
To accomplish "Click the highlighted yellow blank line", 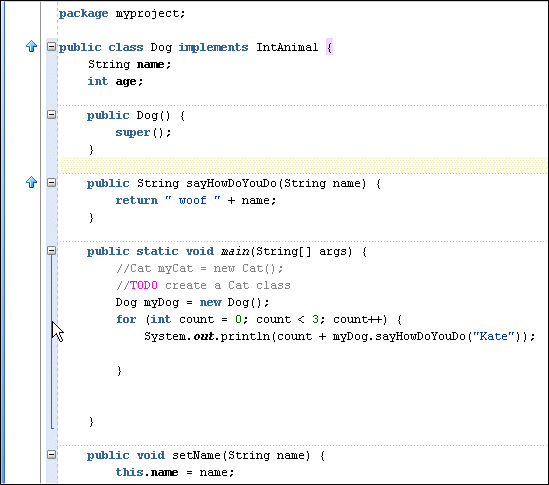I will [303, 166].
